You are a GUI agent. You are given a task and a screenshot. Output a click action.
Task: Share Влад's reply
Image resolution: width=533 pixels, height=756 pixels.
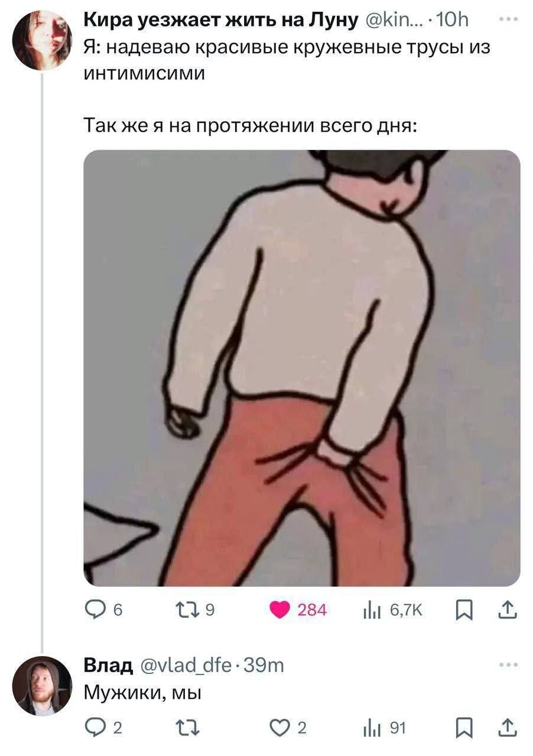coord(507,729)
